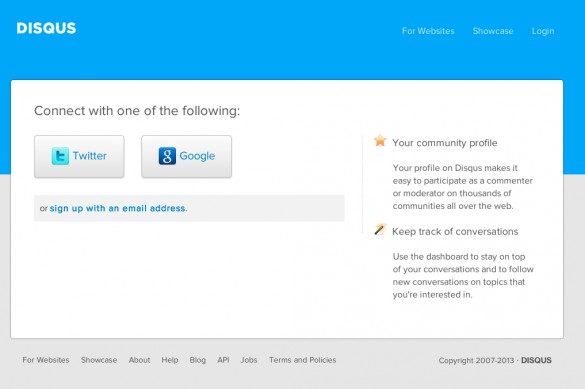Click DISQUS link in copyright footer
This screenshot has width=585, height=389.
pos(536,360)
